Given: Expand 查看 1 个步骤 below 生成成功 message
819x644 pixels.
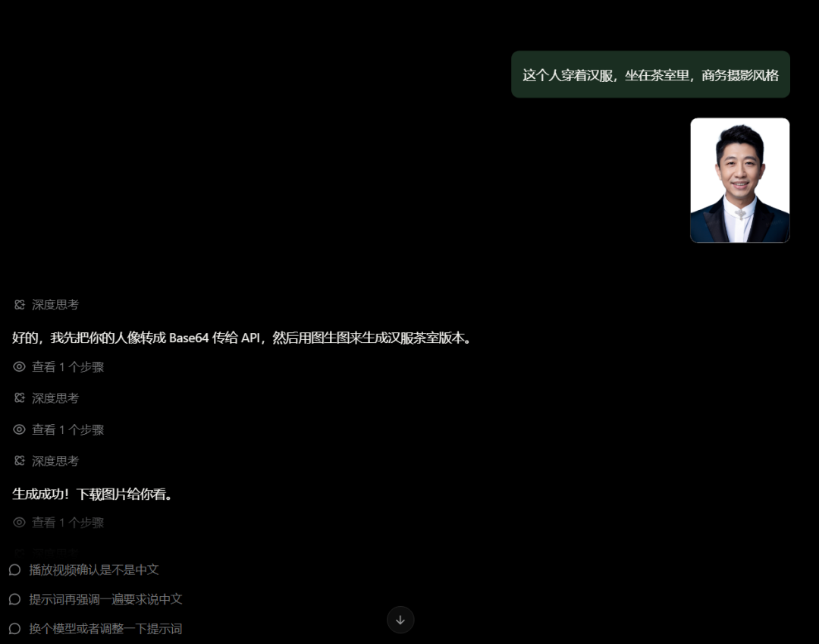Looking at the screenshot, I should [x=58, y=523].
